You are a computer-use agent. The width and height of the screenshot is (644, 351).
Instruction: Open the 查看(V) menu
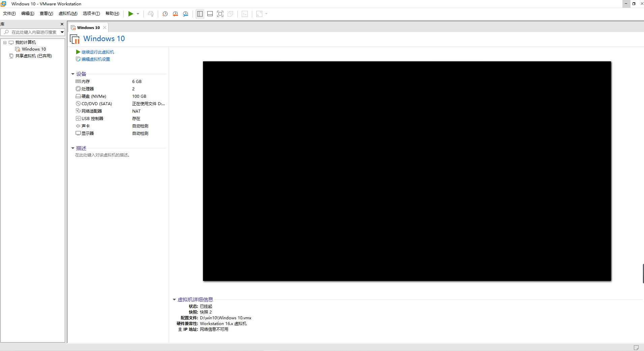point(46,13)
